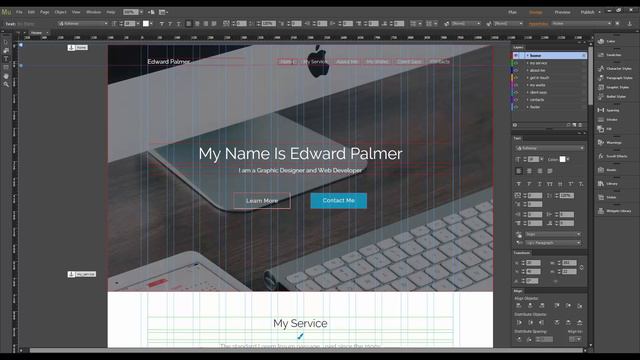This screenshot has height=360, width=640.
Task: Toggle visibility of client says layer
Action: point(516,92)
